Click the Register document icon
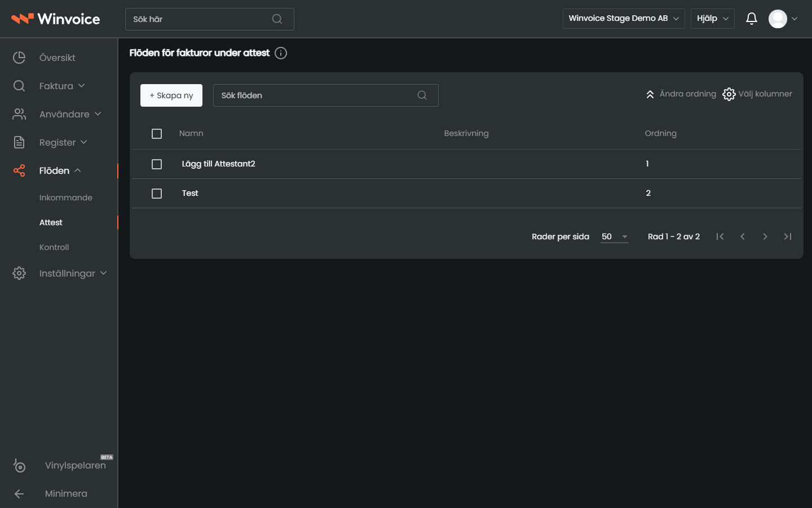Image resolution: width=812 pixels, height=508 pixels. (19, 142)
